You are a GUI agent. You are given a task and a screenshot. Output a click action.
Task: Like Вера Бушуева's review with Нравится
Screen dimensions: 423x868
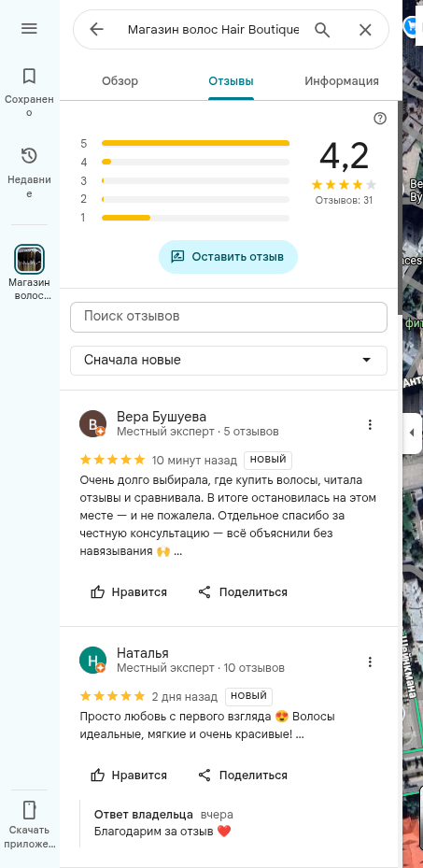[x=129, y=591]
